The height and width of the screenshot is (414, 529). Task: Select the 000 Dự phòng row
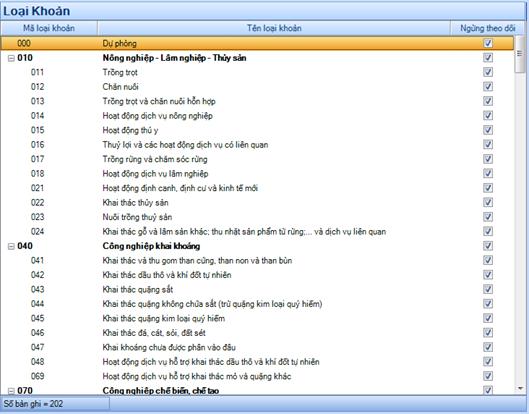(x=257, y=43)
